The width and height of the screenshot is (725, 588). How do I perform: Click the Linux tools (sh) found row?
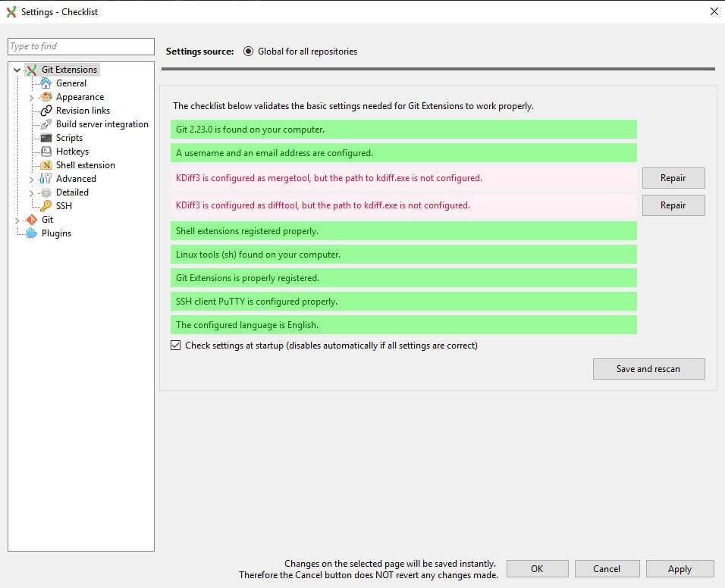point(403,255)
